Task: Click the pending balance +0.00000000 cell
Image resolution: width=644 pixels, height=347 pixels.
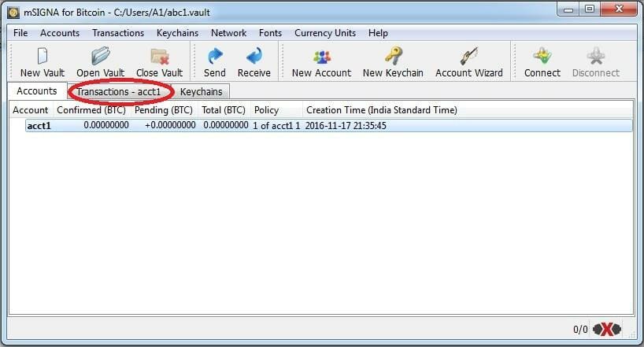Action: coord(170,125)
